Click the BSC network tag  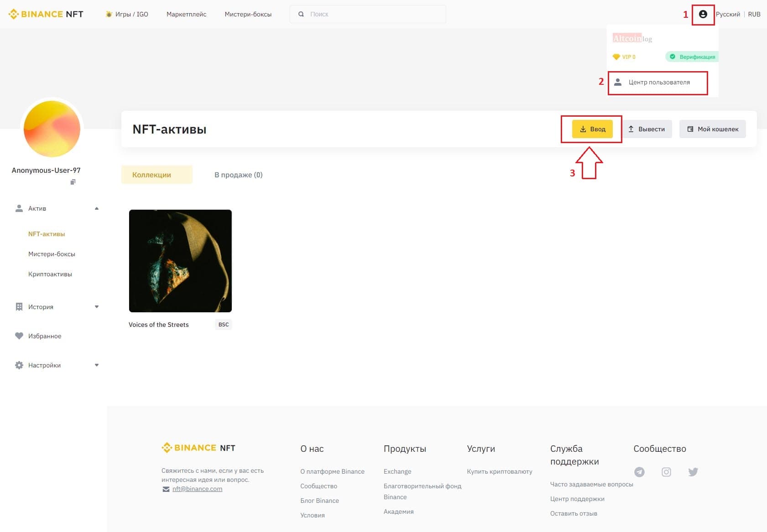point(224,325)
